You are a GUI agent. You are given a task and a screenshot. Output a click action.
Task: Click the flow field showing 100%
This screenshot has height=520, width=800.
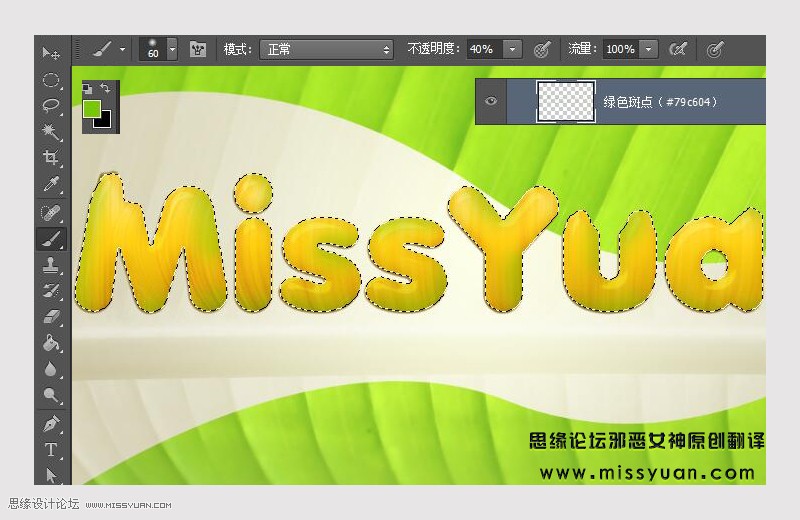click(x=620, y=49)
